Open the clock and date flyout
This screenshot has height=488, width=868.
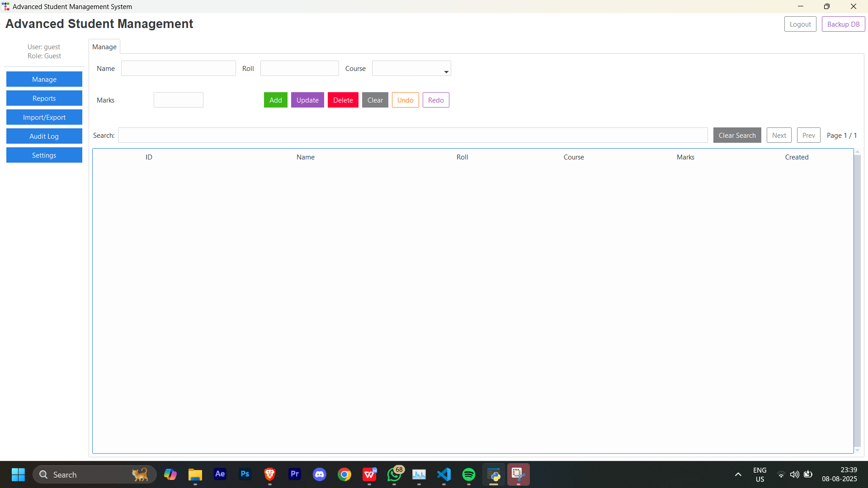(840, 474)
